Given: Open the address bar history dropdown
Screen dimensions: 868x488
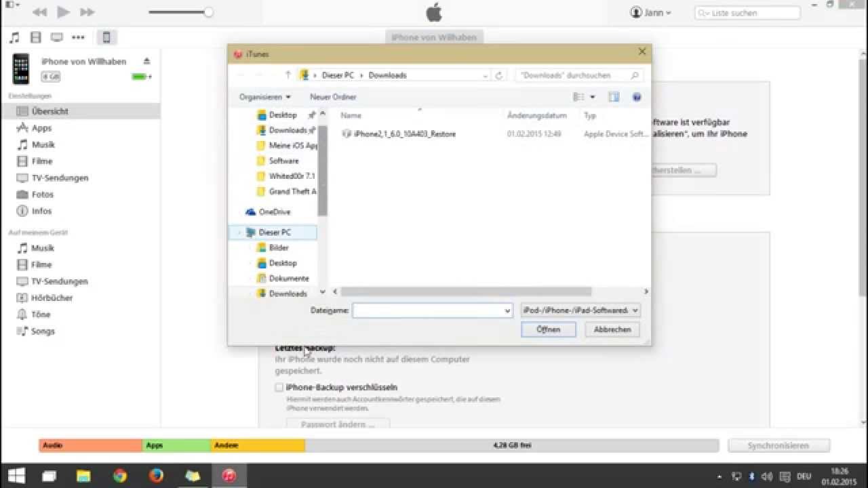Looking at the screenshot, I should point(485,75).
